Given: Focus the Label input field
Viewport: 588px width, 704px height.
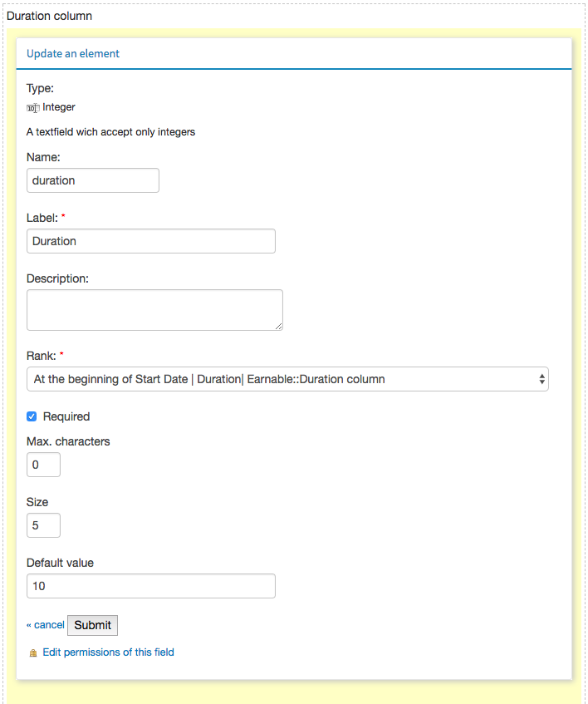Looking at the screenshot, I should [150, 241].
